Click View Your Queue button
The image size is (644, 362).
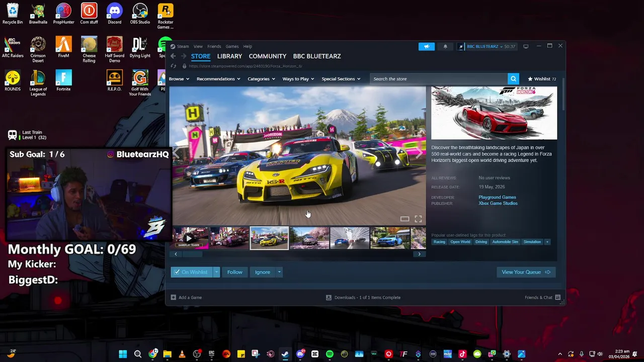point(526,272)
